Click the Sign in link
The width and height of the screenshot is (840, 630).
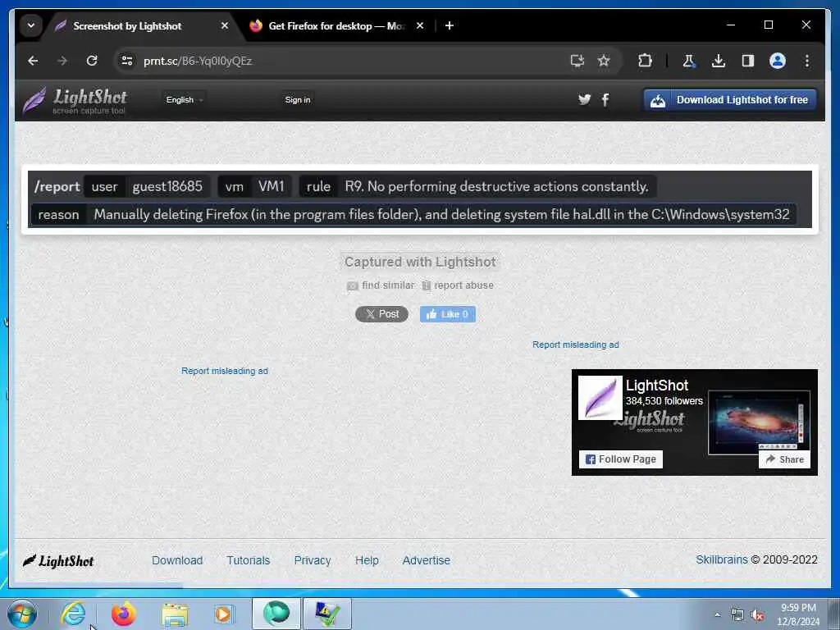pos(297,99)
